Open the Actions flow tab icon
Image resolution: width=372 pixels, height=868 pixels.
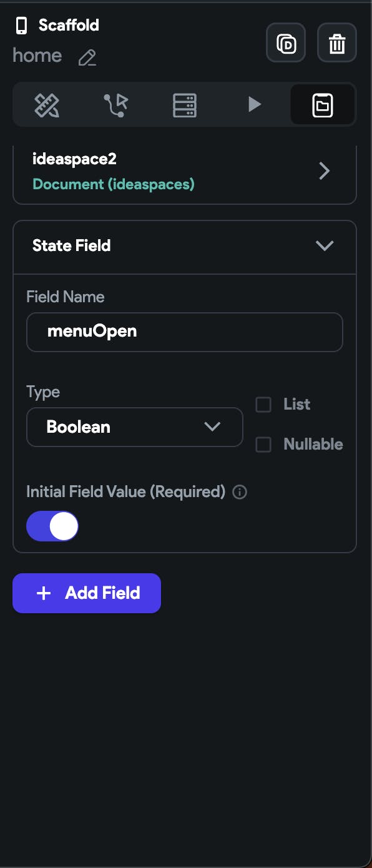point(116,104)
